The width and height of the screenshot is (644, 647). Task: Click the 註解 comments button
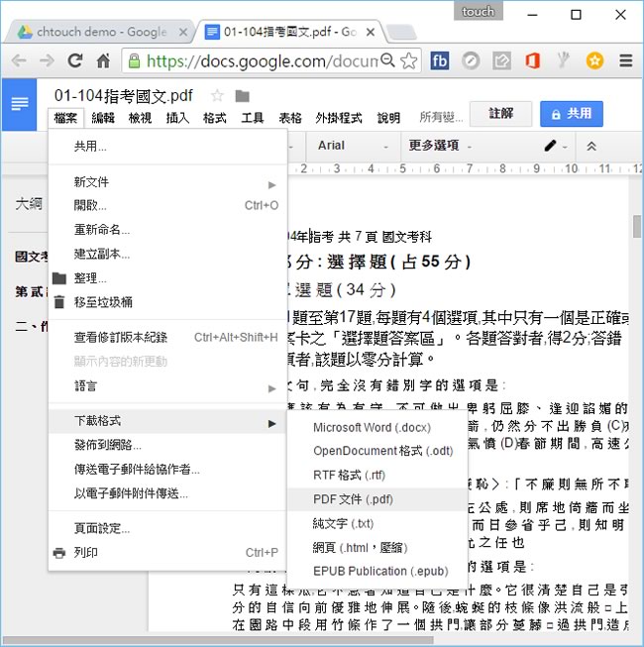[501, 114]
